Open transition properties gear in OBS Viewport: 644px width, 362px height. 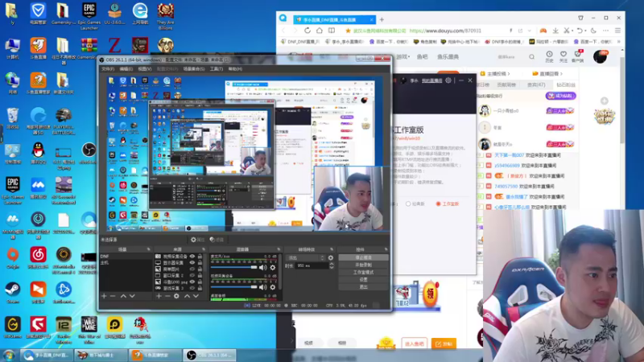[x=331, y=257]
